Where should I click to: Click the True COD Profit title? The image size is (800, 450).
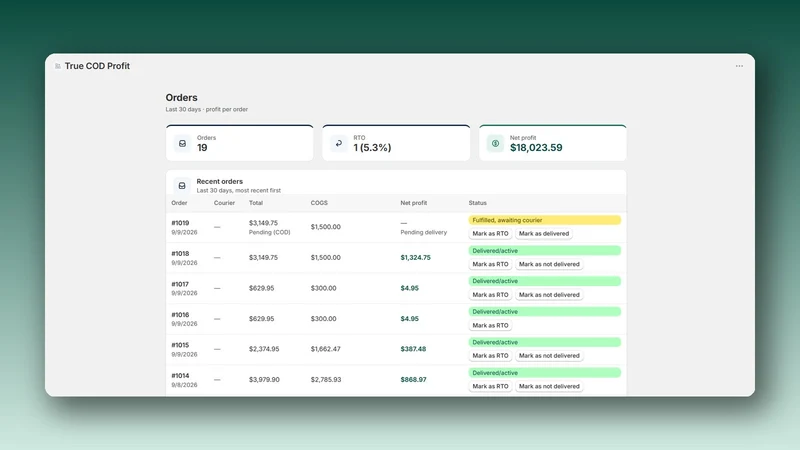tap(97, 66)
